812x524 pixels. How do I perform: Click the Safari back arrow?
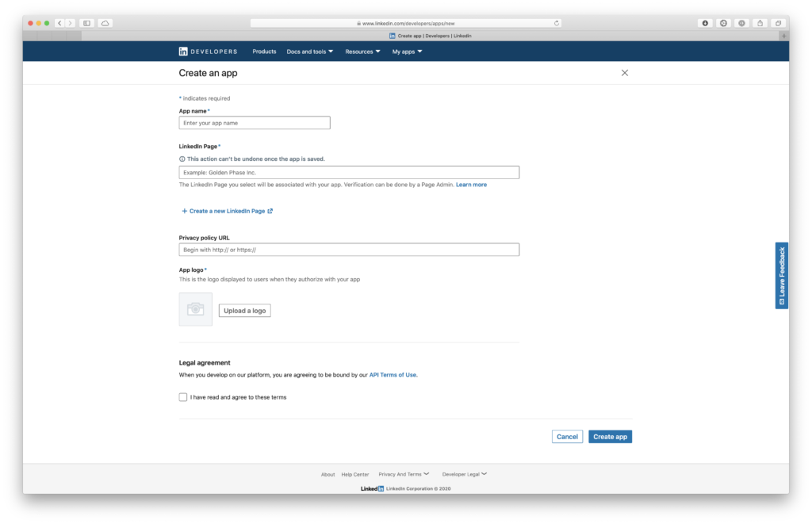[59, 23]
